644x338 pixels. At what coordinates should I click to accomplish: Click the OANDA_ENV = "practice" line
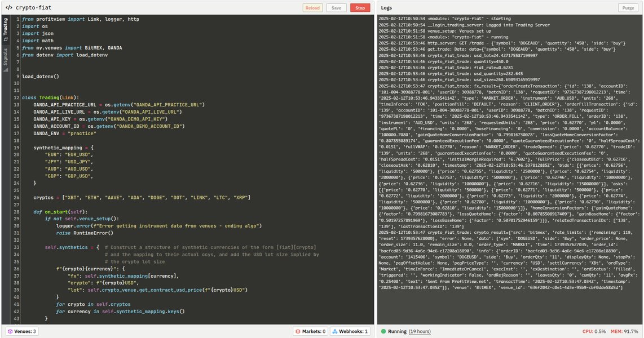[65, 134]
